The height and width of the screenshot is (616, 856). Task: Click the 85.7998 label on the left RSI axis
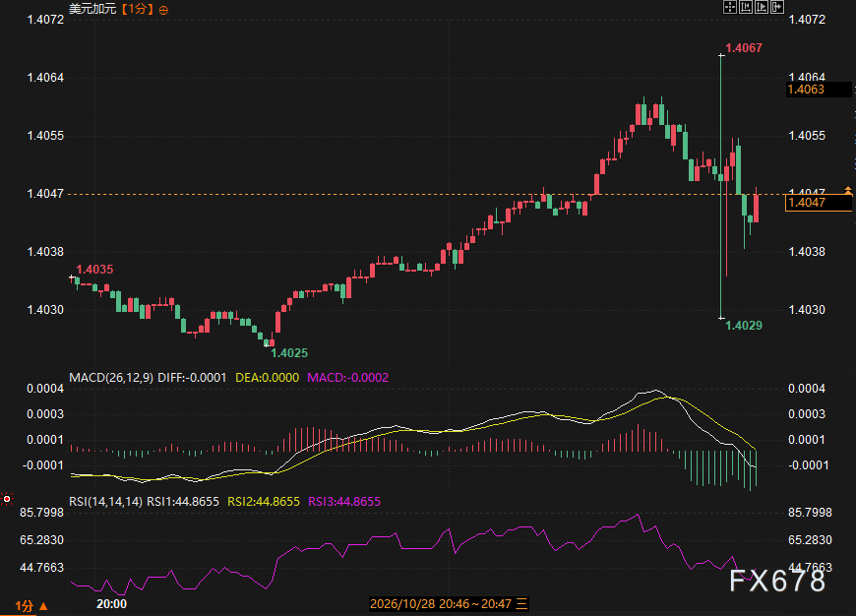[42, 513]
